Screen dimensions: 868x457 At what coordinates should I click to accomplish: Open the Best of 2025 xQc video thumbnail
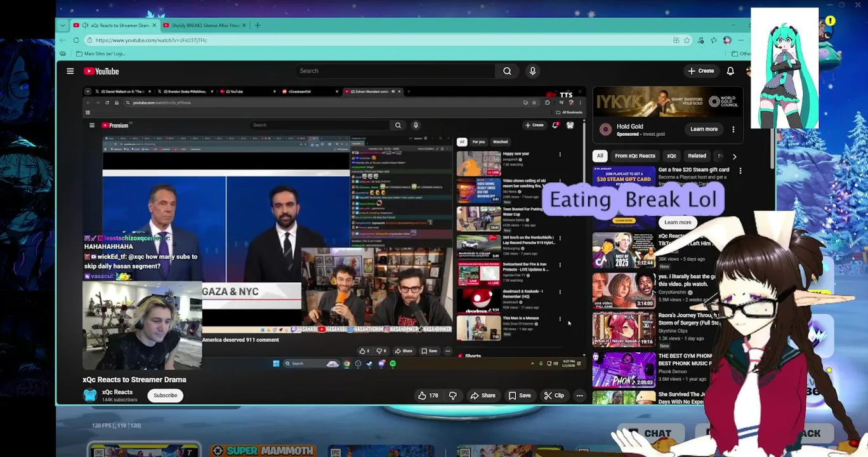[x=624, y=249]
